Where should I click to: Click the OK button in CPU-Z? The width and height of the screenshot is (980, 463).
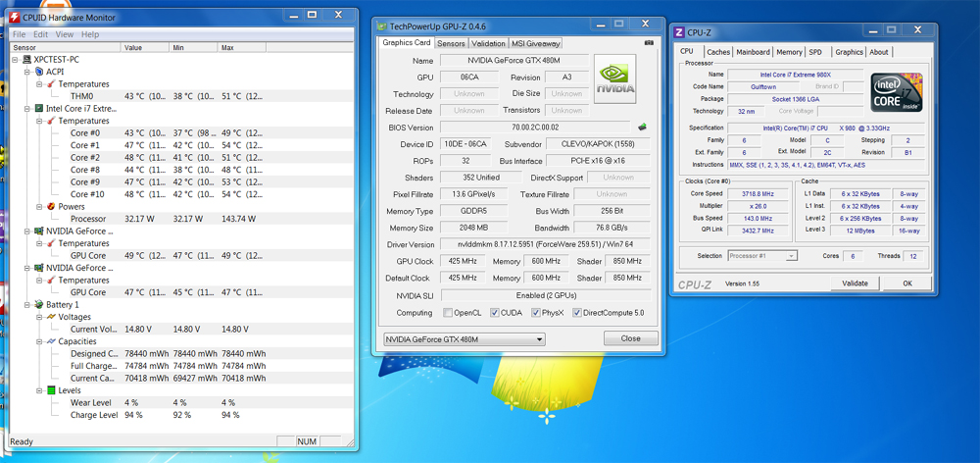click(x=906, y=283)
